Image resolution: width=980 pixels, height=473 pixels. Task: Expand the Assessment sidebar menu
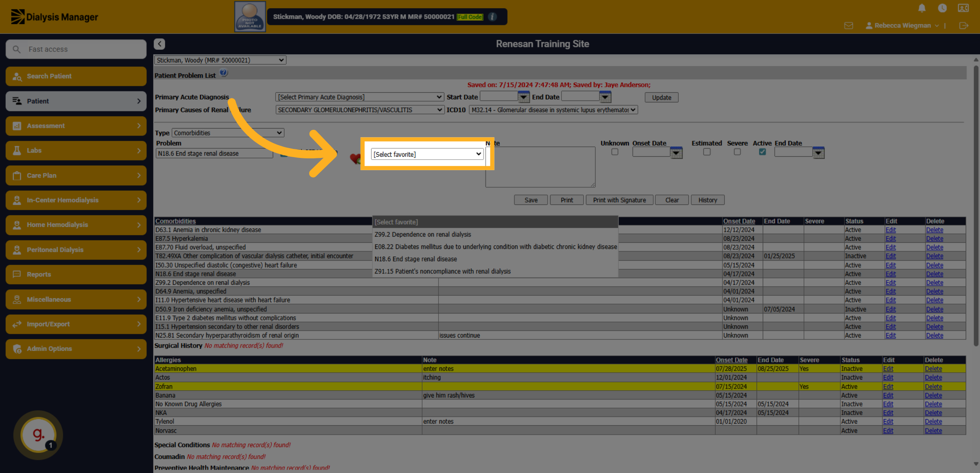[x=76, y=126]
